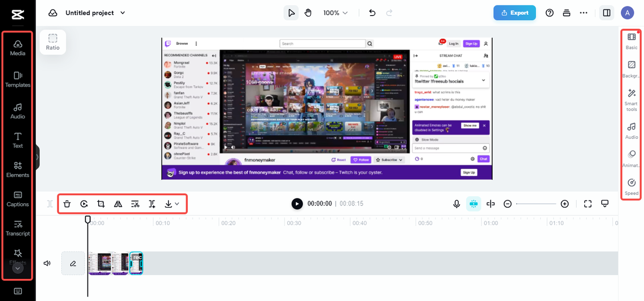Select the Text tool in the sidebar

(18, 140)
